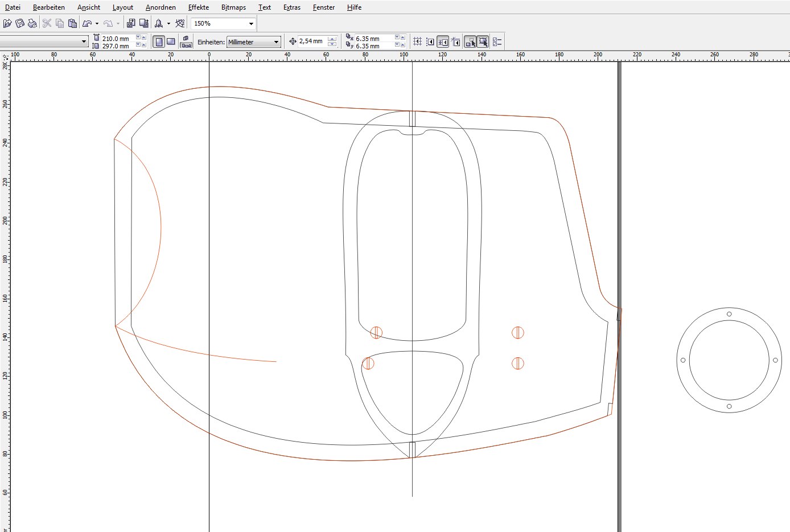Increase page width 210.0 mm spinner
The height and width of the screenshot is (532, 790).
tap(144, 37)
